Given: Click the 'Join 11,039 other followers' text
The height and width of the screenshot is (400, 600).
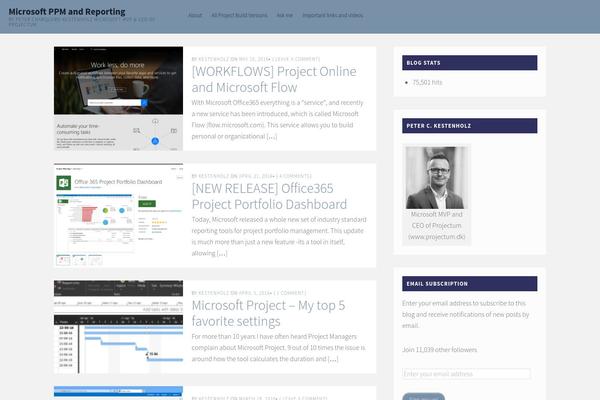Looking at the screenshot, I should point(439,349).
